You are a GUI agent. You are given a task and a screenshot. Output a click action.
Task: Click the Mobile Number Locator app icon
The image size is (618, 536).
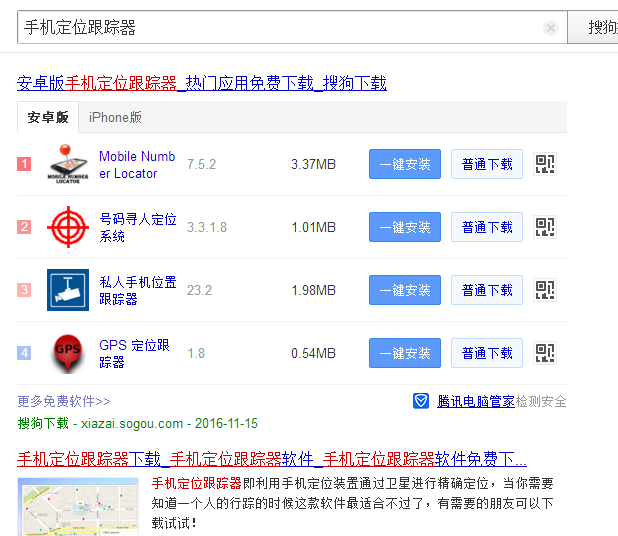point(67,164)
